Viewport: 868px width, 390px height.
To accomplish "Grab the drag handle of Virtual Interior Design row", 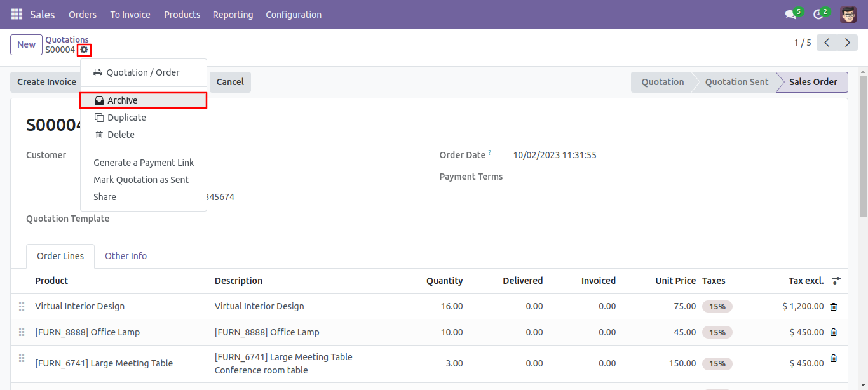I will pos(22,306).
